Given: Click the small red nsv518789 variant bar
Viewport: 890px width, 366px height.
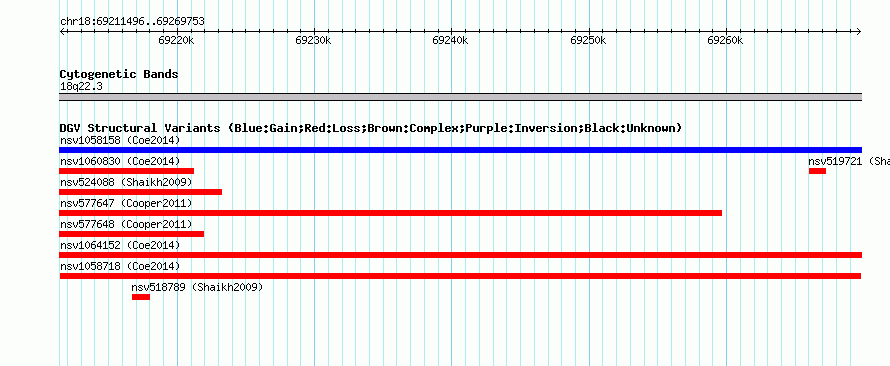Looking at the screenshot, I should click(141, 297).
